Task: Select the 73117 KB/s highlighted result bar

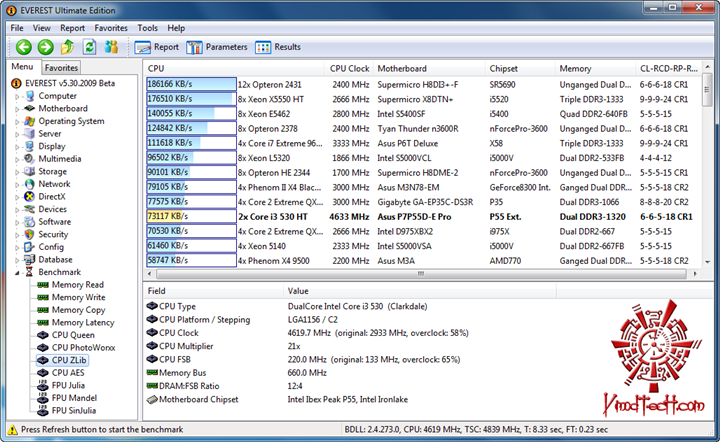Action: (191, 216)
